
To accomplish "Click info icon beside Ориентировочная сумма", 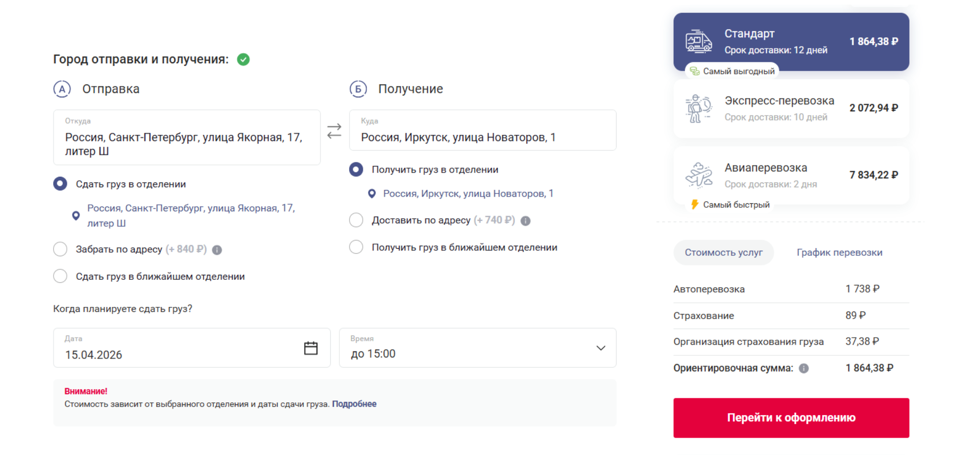I will [804, 368].
